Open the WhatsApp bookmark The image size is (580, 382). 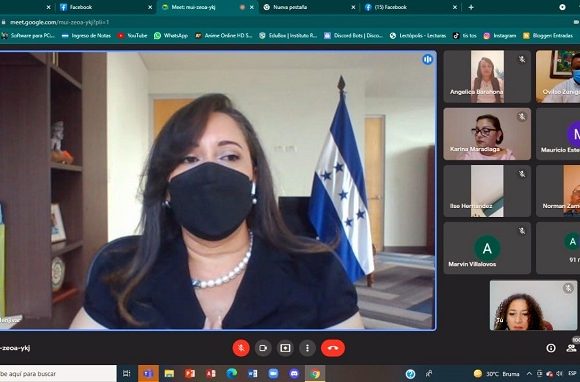171,36
